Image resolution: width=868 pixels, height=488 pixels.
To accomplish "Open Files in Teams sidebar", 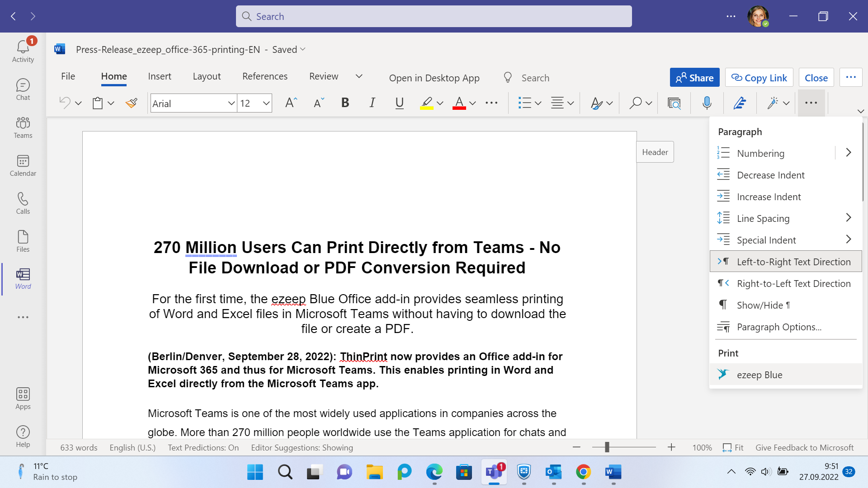I will pos(23,241).
